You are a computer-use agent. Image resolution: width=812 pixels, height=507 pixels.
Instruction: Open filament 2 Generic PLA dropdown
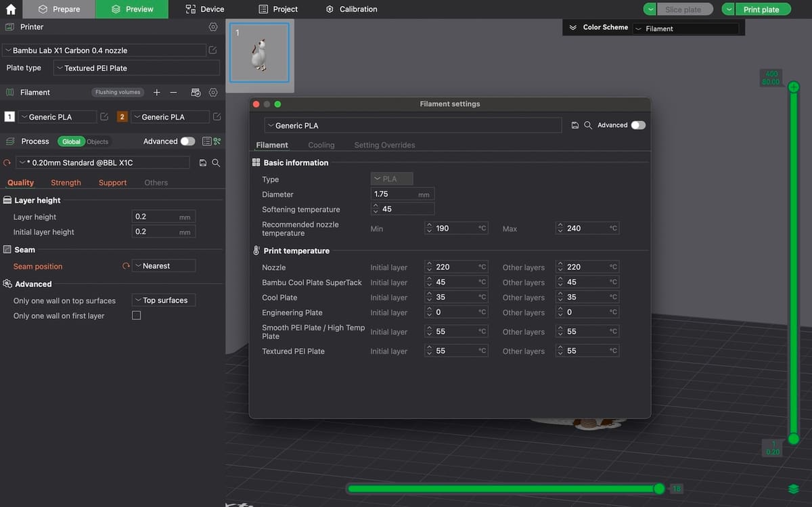click(x=170, y=116)
